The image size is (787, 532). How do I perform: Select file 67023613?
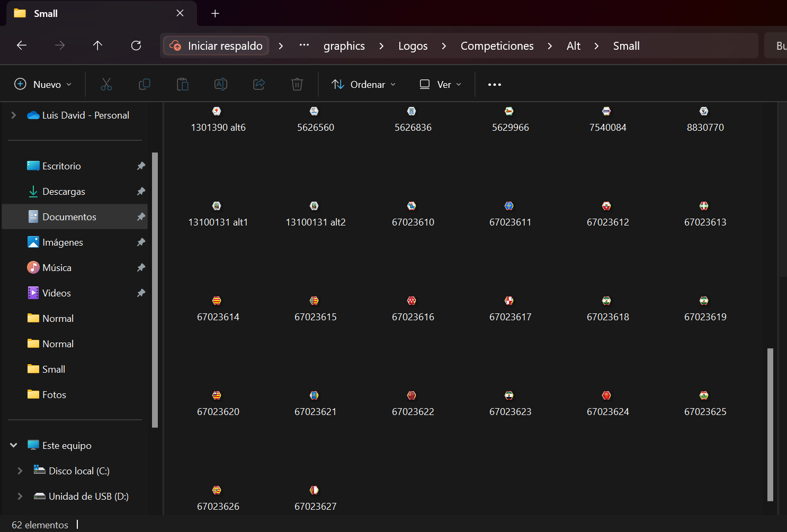(705, 215)
